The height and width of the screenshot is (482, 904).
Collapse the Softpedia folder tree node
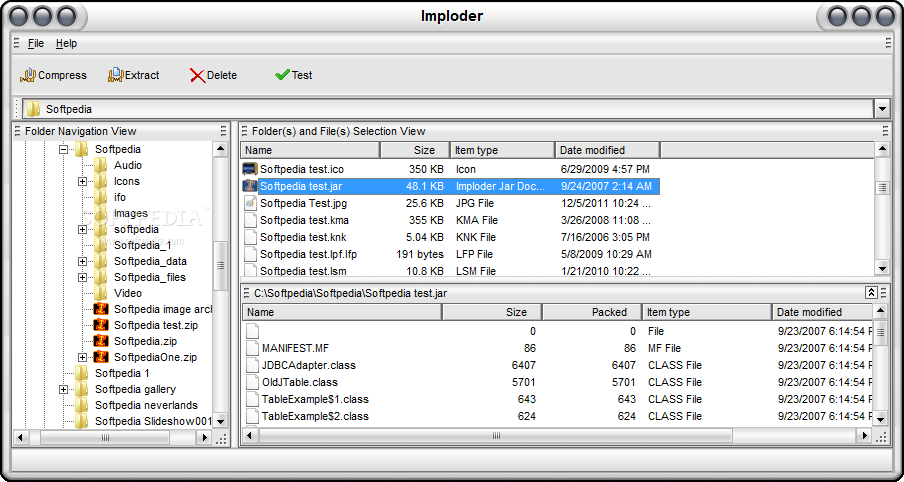(x=64, y=149)
